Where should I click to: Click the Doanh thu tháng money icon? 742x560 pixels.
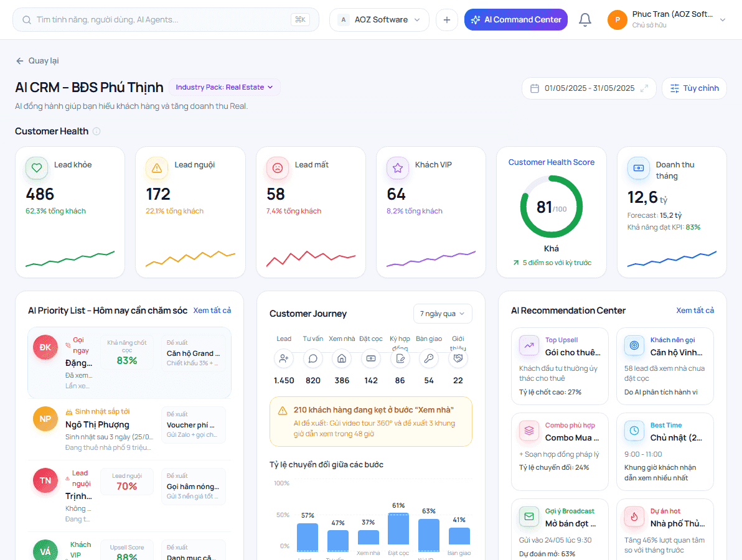click(x=639, y=168)
